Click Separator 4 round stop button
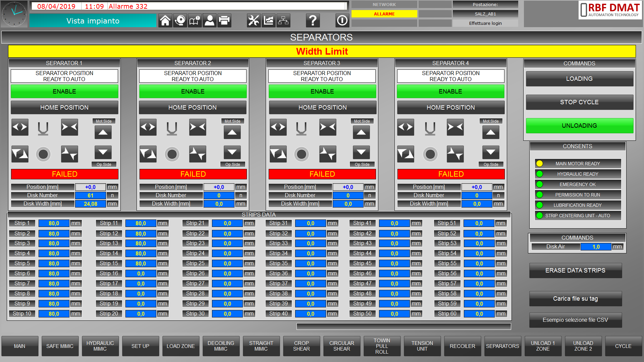The image size is (644, 362). point(430,154)
